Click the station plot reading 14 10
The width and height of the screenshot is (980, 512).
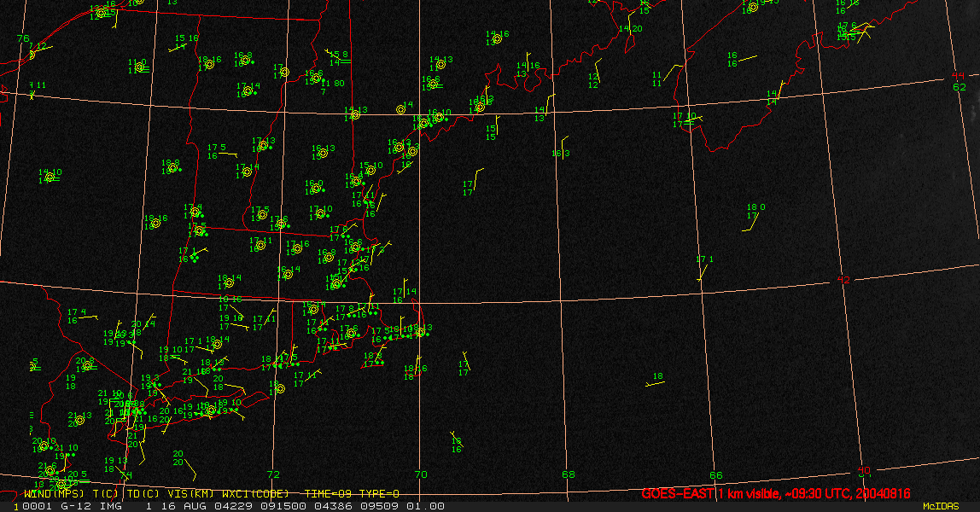click(50, 176)
